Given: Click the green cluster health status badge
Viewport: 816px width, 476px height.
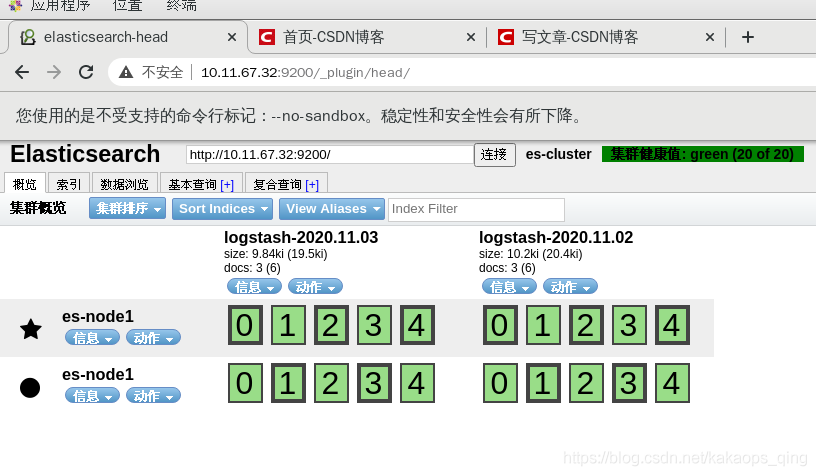Looking at the screenshot, I should click(703, 154).
